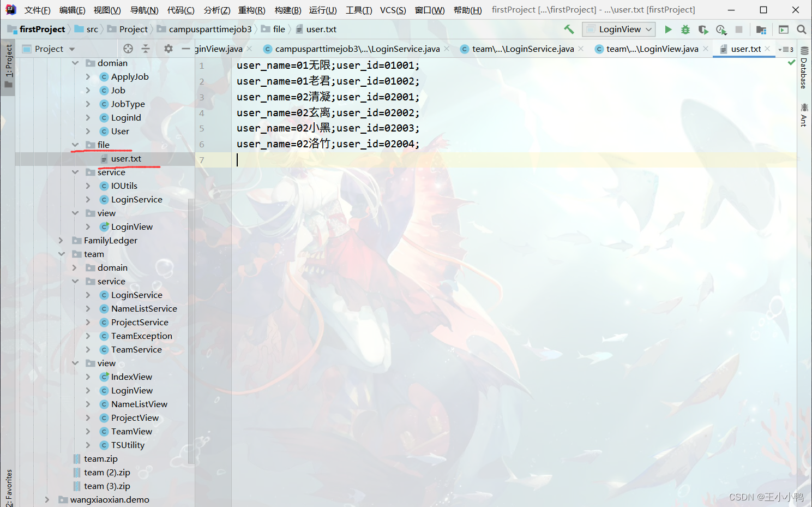Viewport: 812px width, 507px height.
Task: Expand the ApplyJob class node
Action: click(88, 77)
